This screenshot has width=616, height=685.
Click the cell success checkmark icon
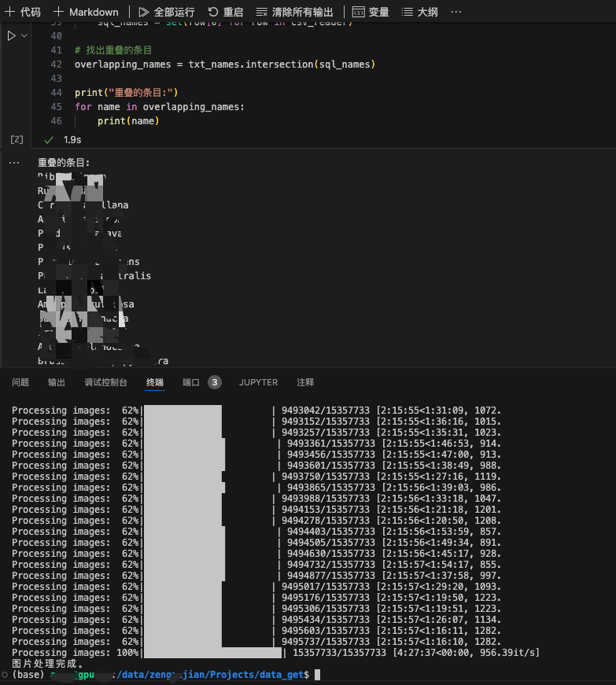(49, 140)
